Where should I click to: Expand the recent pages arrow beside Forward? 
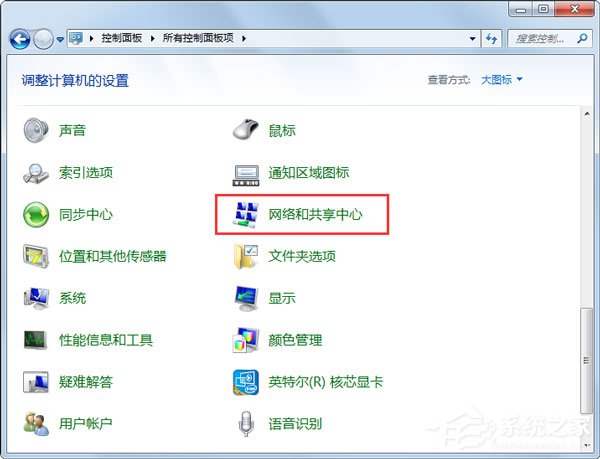pos(60,39)
